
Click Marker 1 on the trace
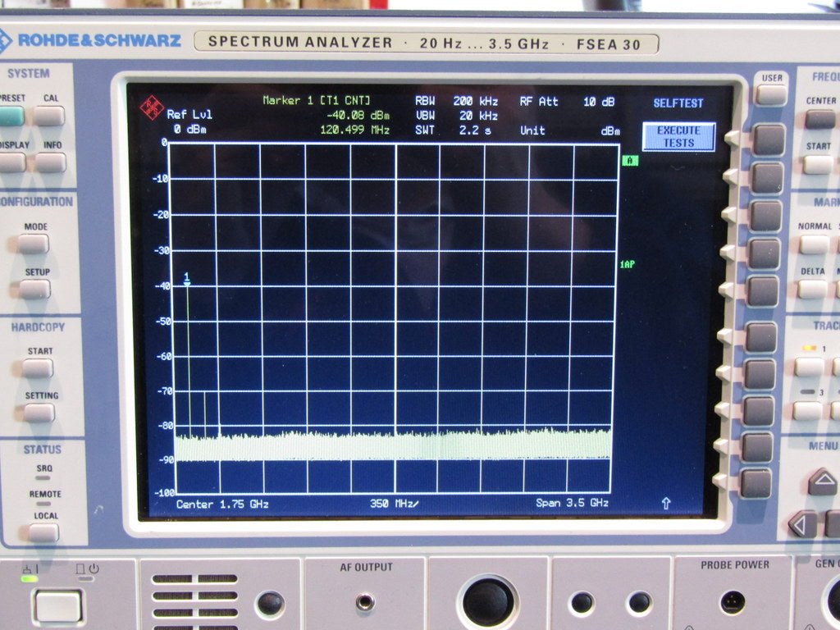[187, 281]
